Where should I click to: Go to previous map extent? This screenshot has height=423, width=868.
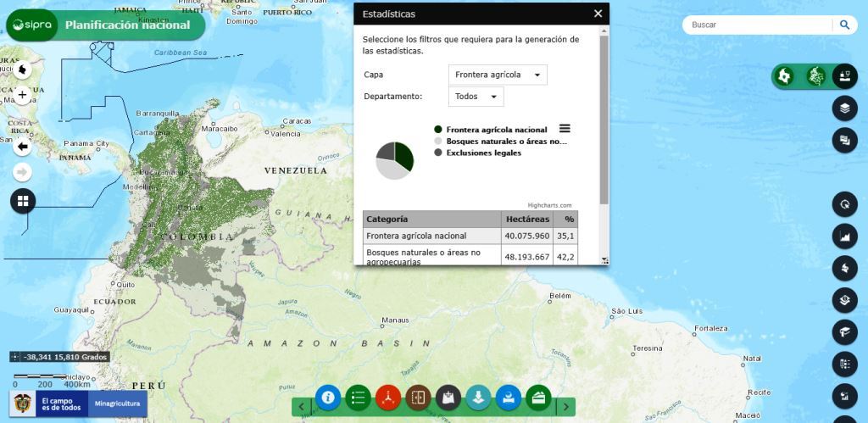click(22, 147)
